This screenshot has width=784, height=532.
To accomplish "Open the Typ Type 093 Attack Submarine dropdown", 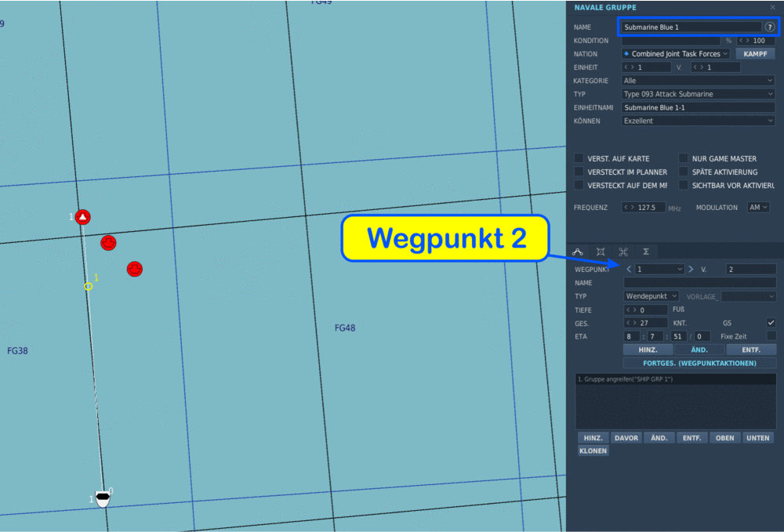I will pyautogui.click(x=698, y=94).
